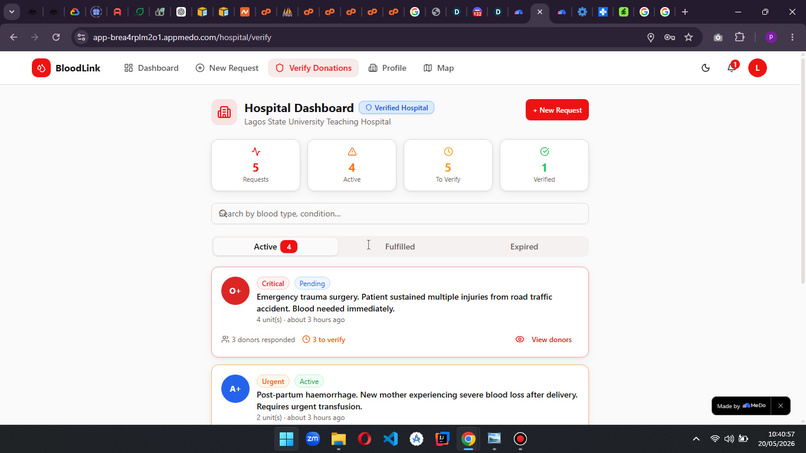Image resolution: width=806 pixels, height=453 pixels.
Task: Open password key icon in address bar
Action: [x=669, y=37]
